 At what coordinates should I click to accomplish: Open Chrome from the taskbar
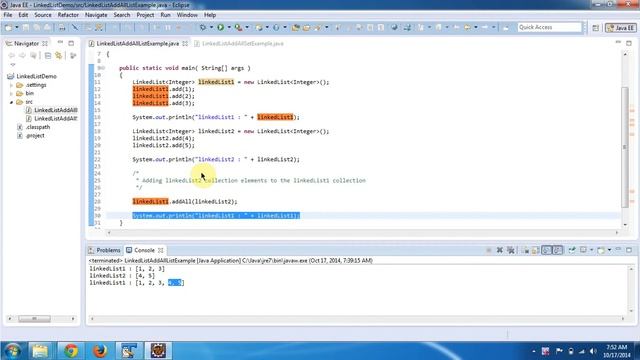(x=71, y=351)
